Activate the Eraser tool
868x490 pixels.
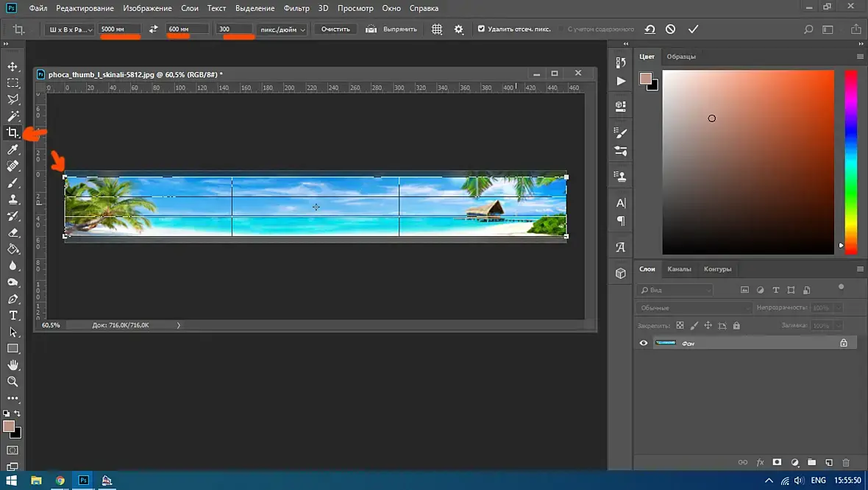coord(13,232)
